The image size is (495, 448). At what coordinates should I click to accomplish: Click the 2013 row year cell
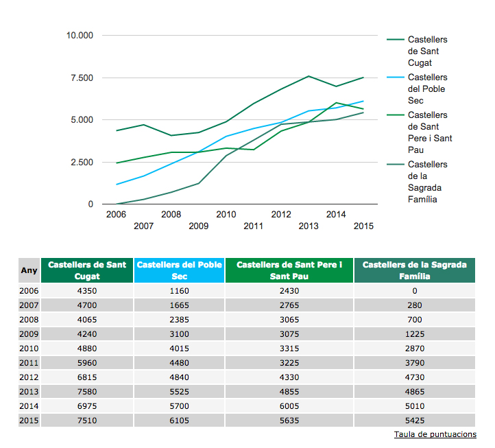(29, 392)
